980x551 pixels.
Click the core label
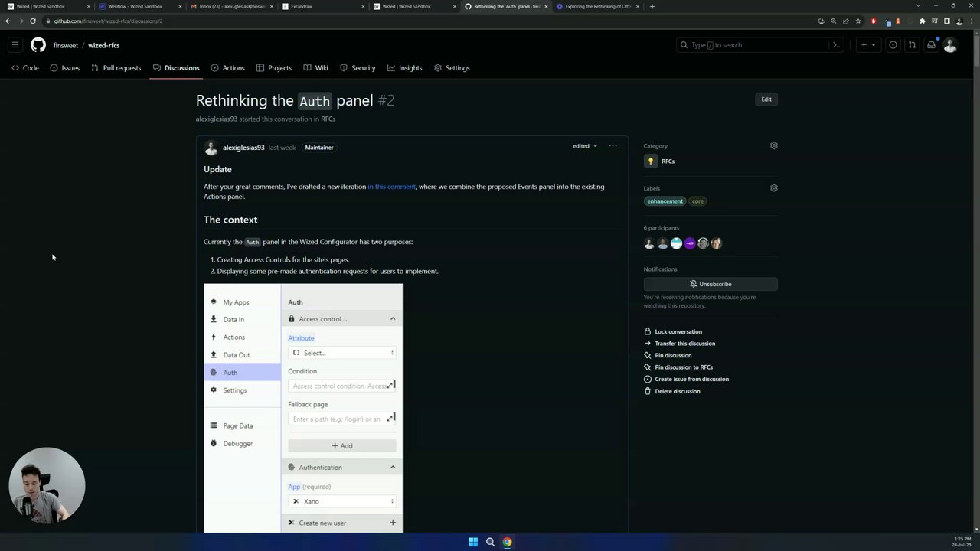point(697,201)
